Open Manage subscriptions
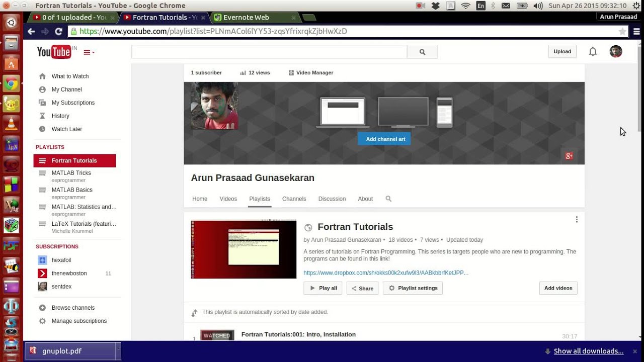 (79, 321)
